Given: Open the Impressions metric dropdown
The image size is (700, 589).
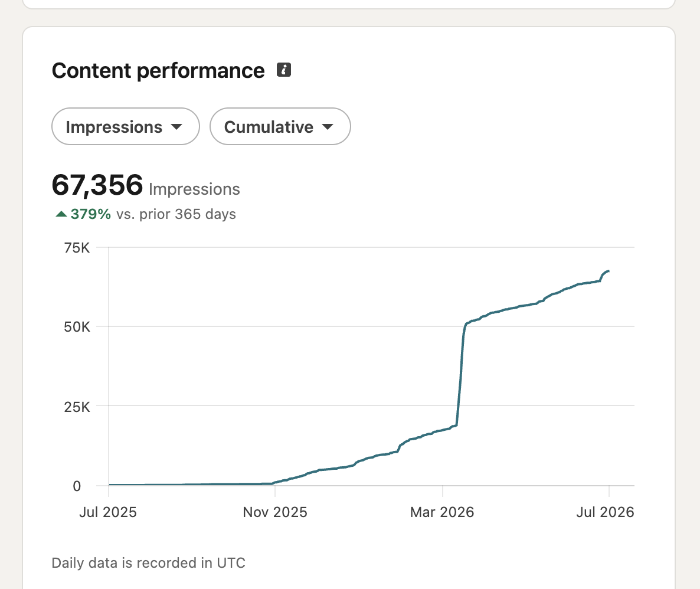Looking at the screenshot, I should [126, 126].
